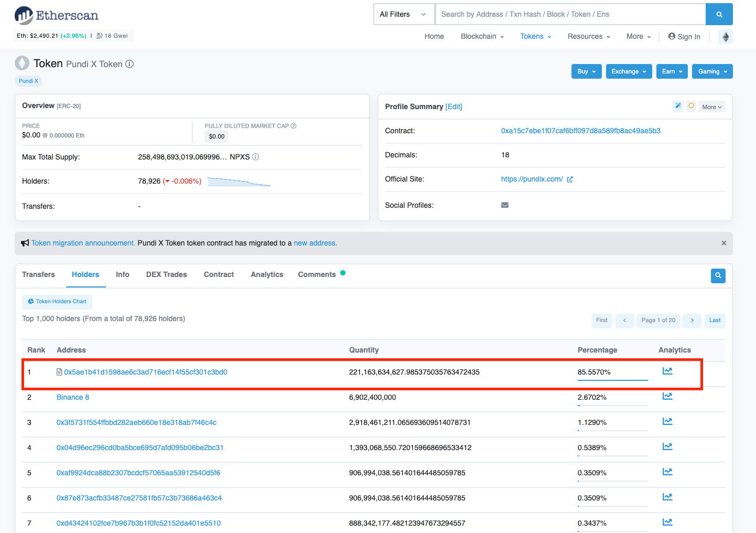Open the pundix.com official site link
Viewport: 756px width, 533px height.
coord(532,179)
